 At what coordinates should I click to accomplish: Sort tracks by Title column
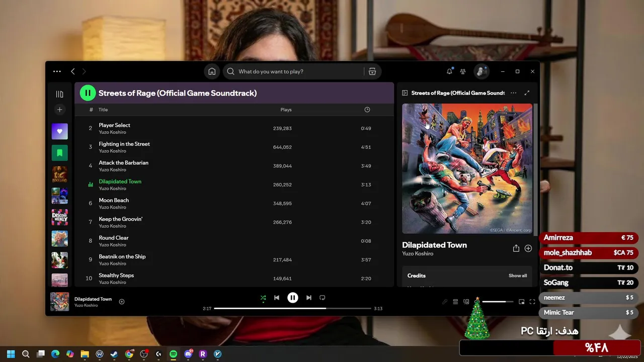click(x=103, y=110)
